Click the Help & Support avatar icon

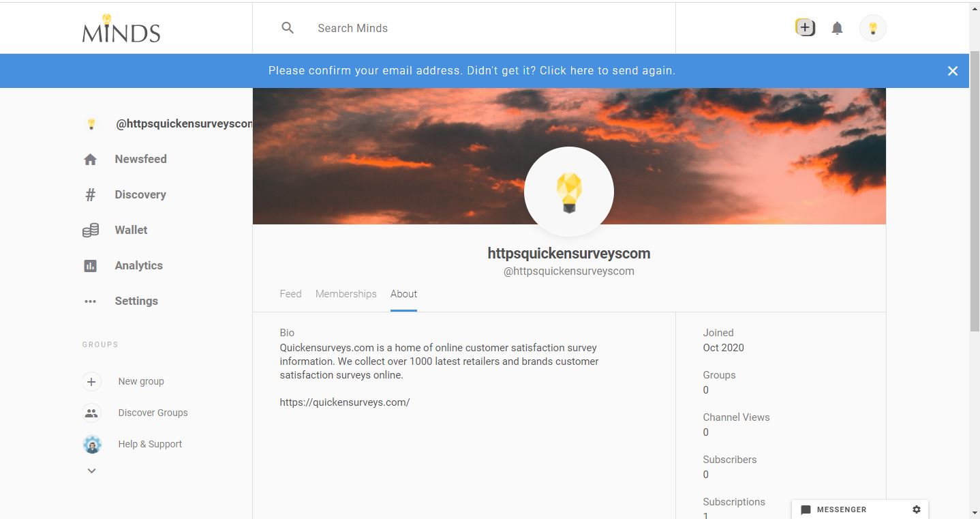pos(92,444)
